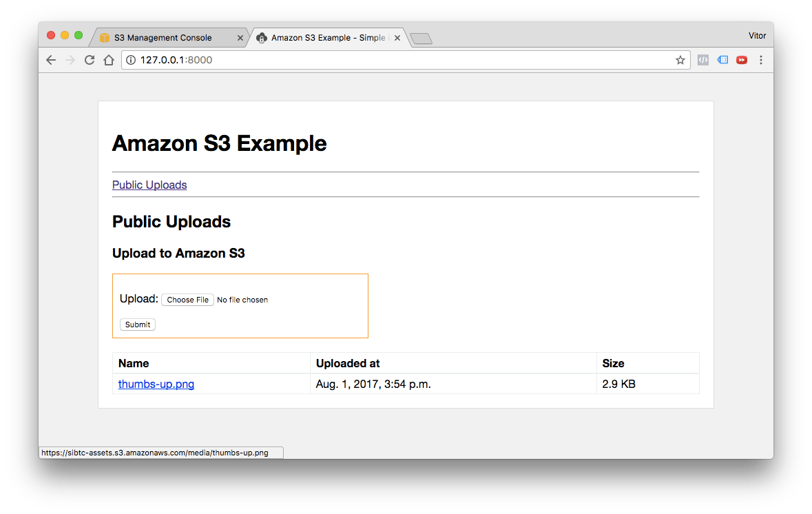
Task: Close the S3 Management Console tab
Action: pyautogui.click(x=240, y=38)
